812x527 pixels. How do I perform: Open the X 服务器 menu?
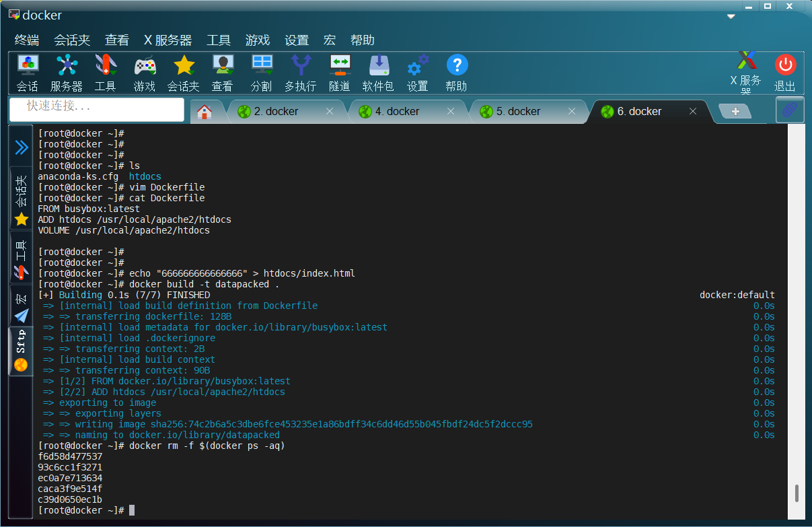click(168, 40)
